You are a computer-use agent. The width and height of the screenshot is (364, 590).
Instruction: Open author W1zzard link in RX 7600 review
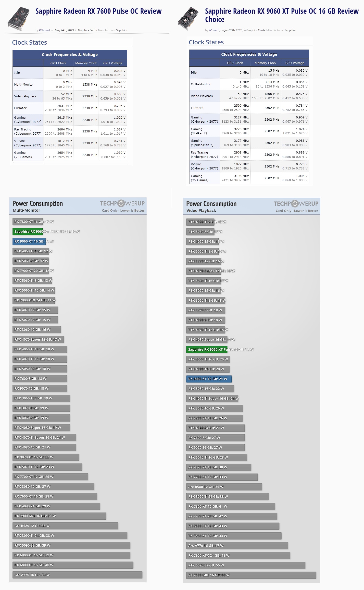[x=44, y=30]
